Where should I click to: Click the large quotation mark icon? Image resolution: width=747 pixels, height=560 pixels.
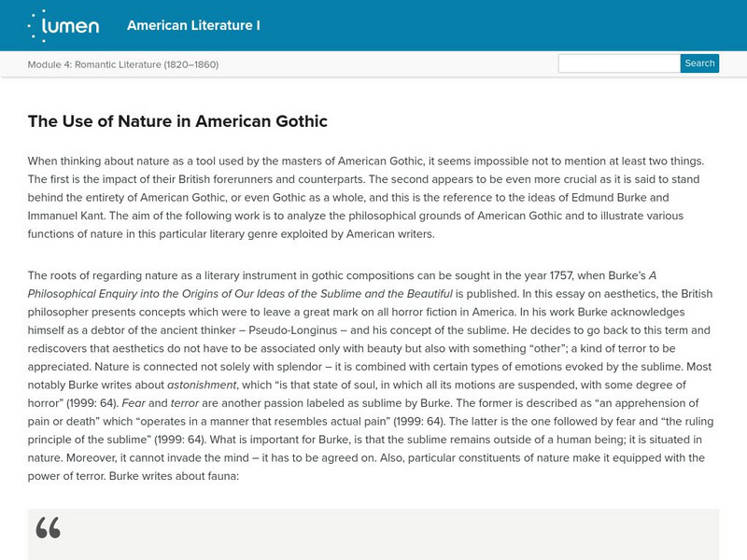coord(48,529)
